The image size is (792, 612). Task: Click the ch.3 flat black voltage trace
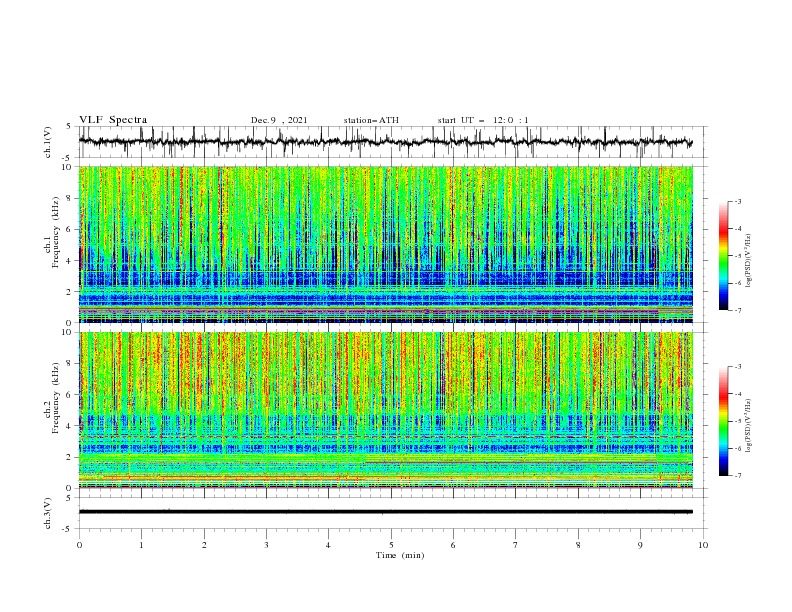tap(385, 512)
